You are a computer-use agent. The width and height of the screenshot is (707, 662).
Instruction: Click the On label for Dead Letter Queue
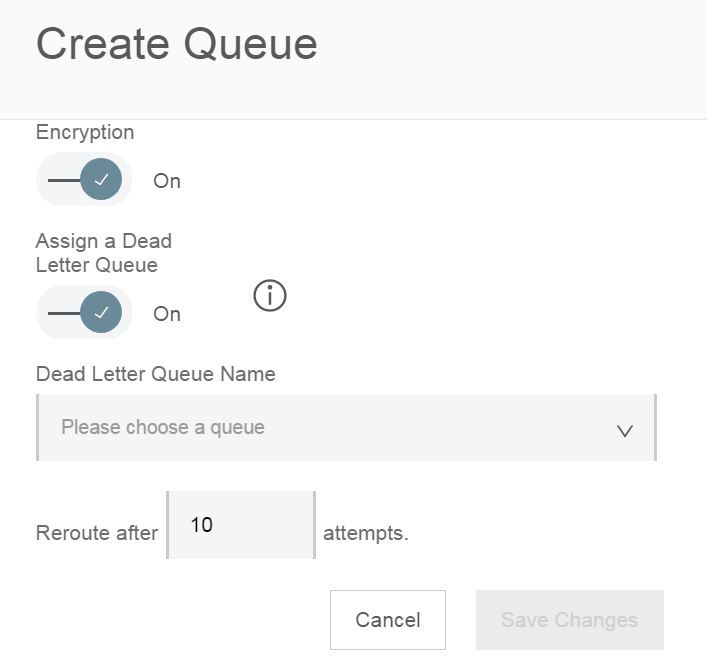[x=167, y=314]
